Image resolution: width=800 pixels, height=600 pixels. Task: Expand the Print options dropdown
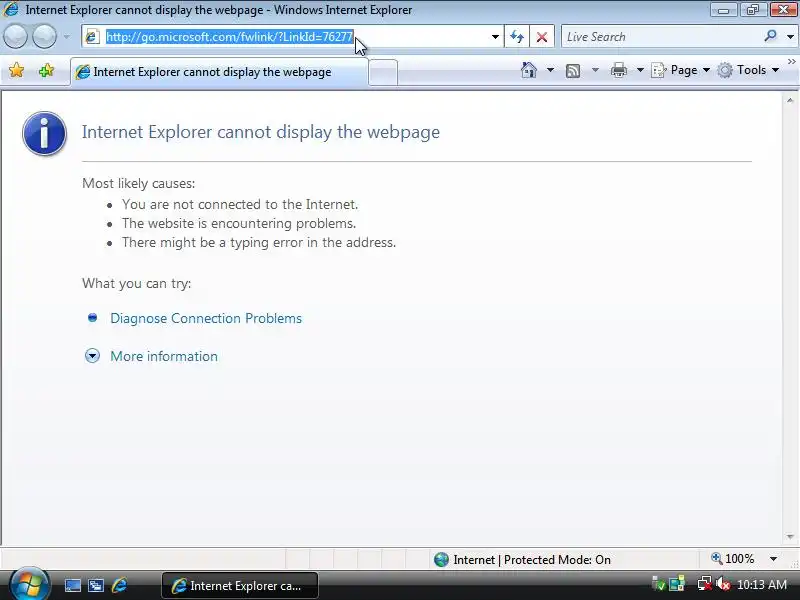[640, 70]
